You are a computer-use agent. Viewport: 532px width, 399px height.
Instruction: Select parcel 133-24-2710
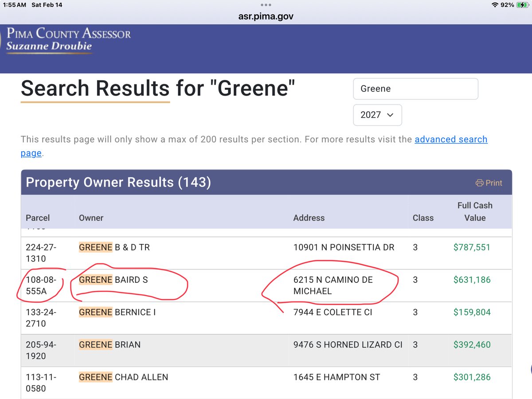point(41,317)
